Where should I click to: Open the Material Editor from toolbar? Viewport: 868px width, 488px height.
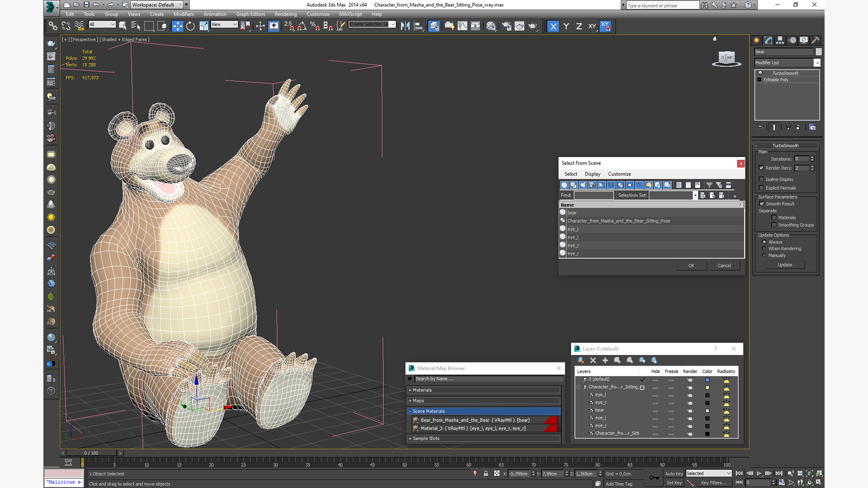(491, 26)
